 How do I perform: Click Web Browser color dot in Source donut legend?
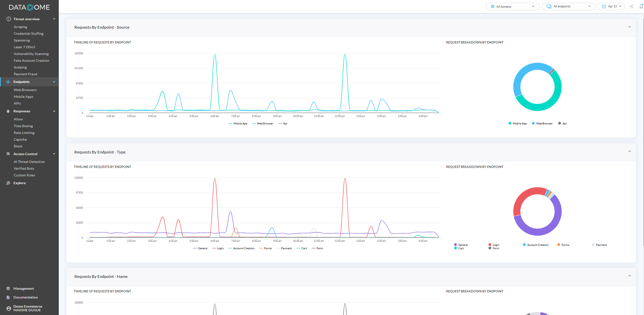(533, 123)
